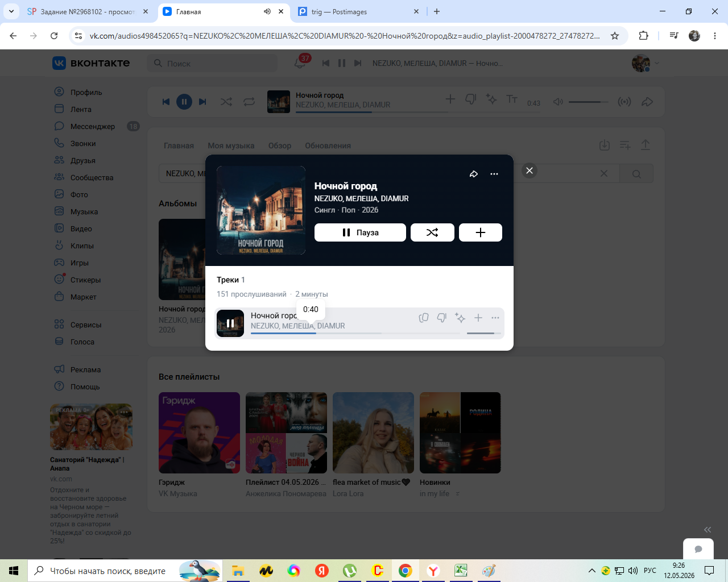Open track recommendations sparkle icon in row
This screenshot has height=582, width=728.
460,318
